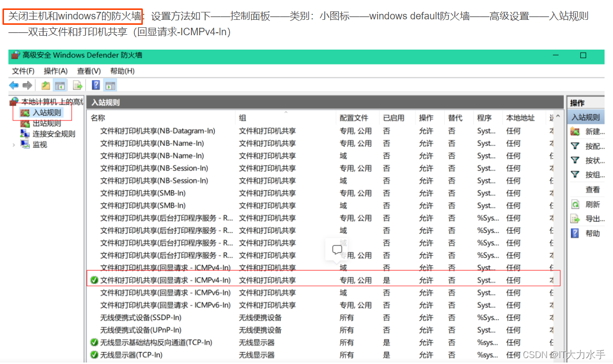Sort rules by the 程序 column header
Image resolution: width=613 pixels, height=364 pixels.
[484, 118]
